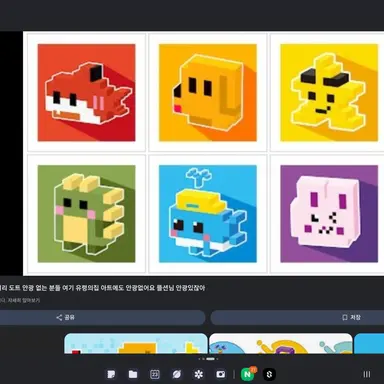Open the Samsung Internet browser icon
The width and height of the screenshot is (384, 384).
pyautogui.click(x=177, y=374)
